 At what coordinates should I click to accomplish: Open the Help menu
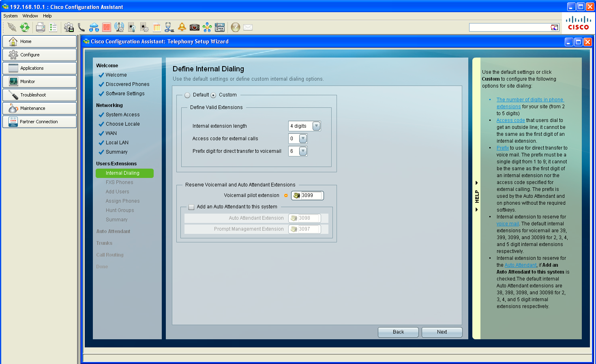(x=47, y=16)
